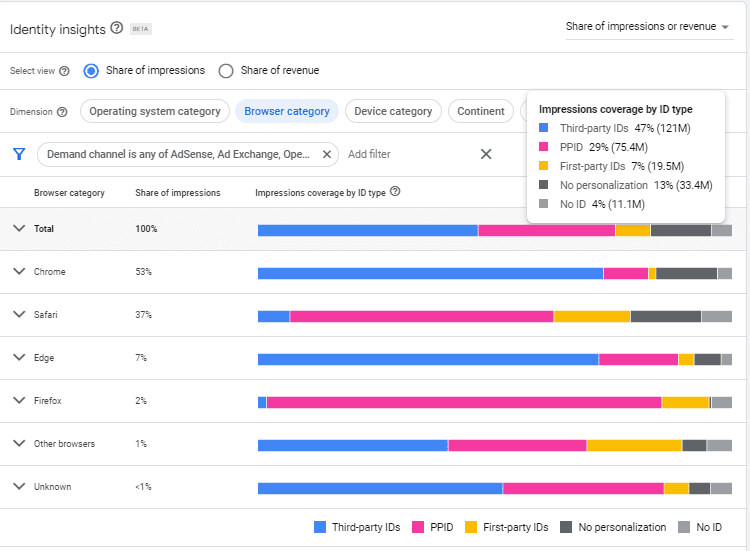Click the blue filter funnel icon

tap(18, 154)
